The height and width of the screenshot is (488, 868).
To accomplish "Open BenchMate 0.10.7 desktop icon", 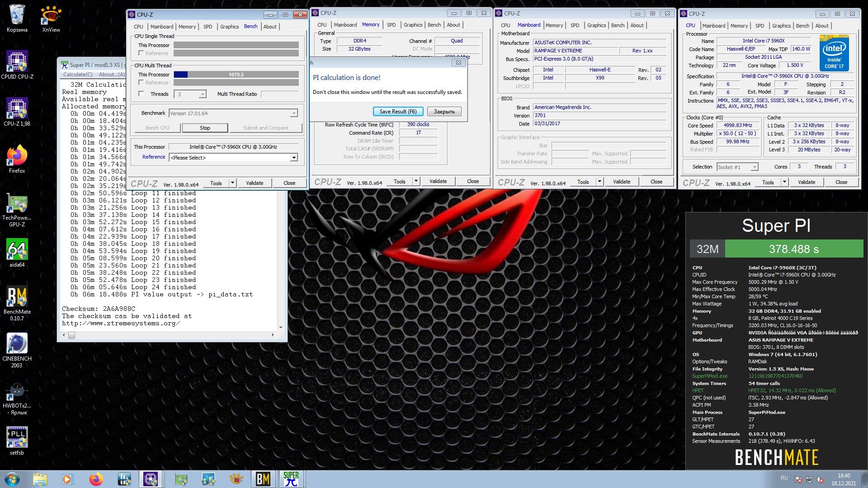I will 17,303.
